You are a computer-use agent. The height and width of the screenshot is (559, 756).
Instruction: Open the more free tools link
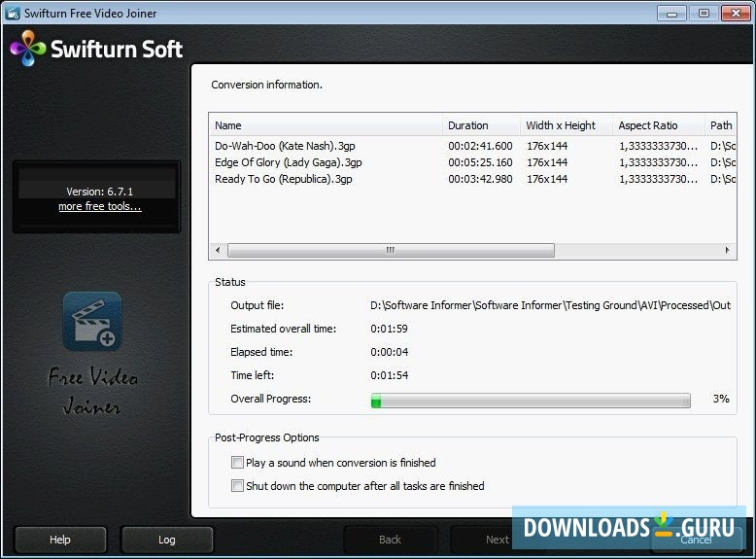click(x=100, y=206)
